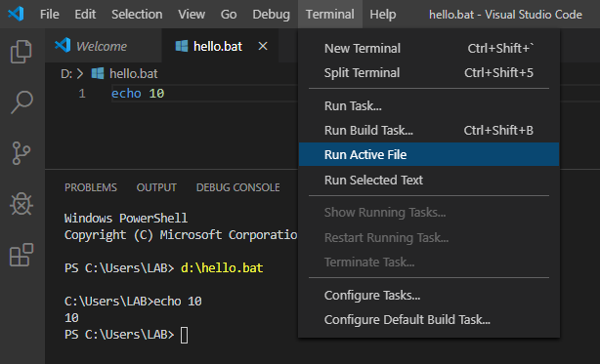Close the hello.bat editor tab
Viewport: 600px width, 364px height.
263,46
